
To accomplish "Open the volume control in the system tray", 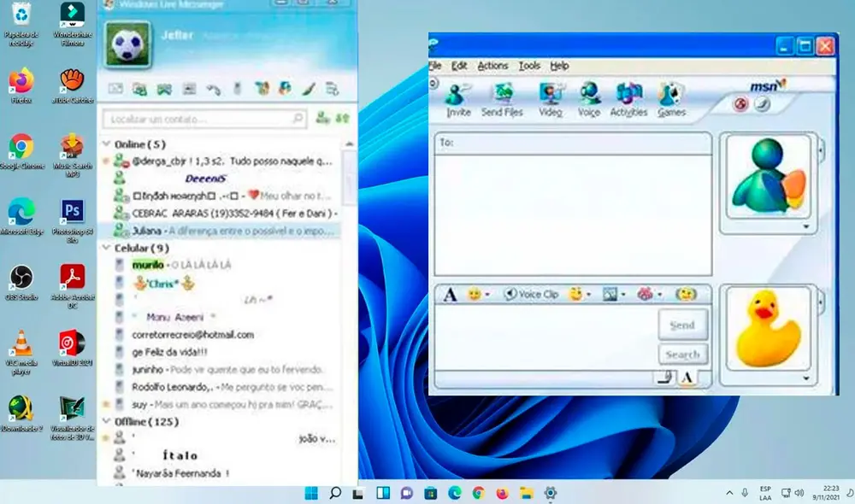I will (x=798, y=493).
